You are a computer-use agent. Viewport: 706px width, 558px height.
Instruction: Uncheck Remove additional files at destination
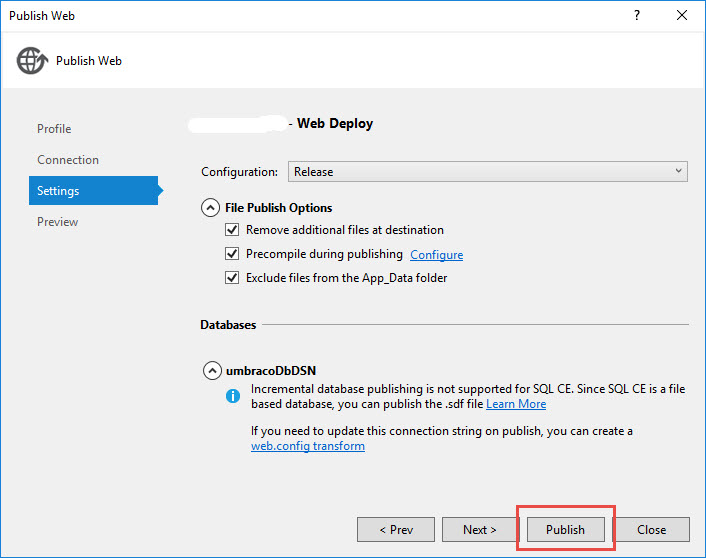pos(232,229)
